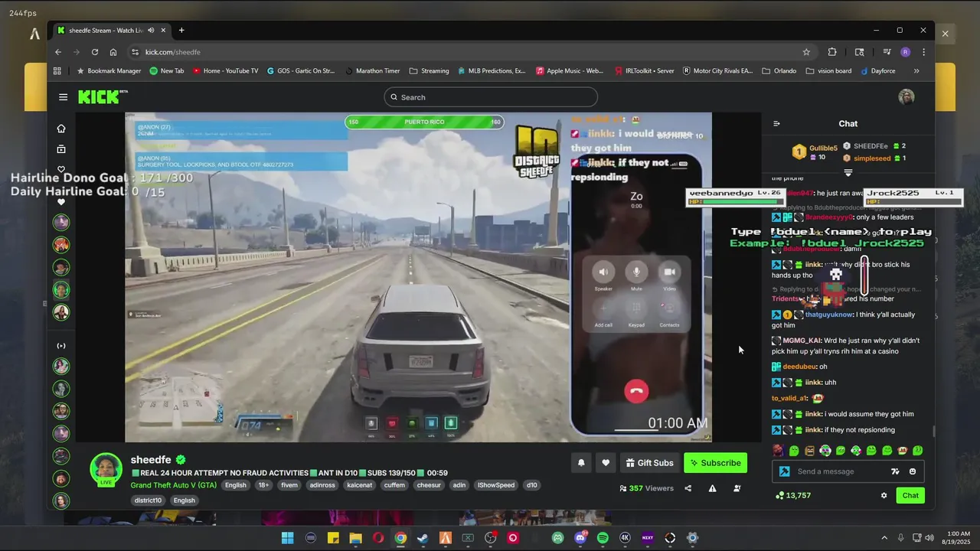Open the Dayforce bookmark
Image resolution: width=980 pixels, height=551 pixels.
[877, 71]
